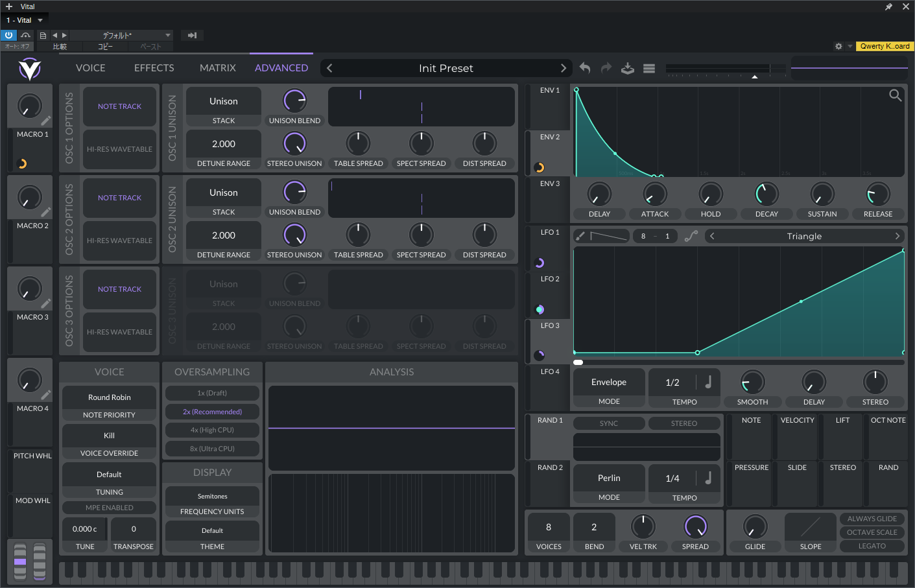The image size is (915, 588).
Task: Show the previous LFO shape before Triangle
Action: [x=712, y=236]
